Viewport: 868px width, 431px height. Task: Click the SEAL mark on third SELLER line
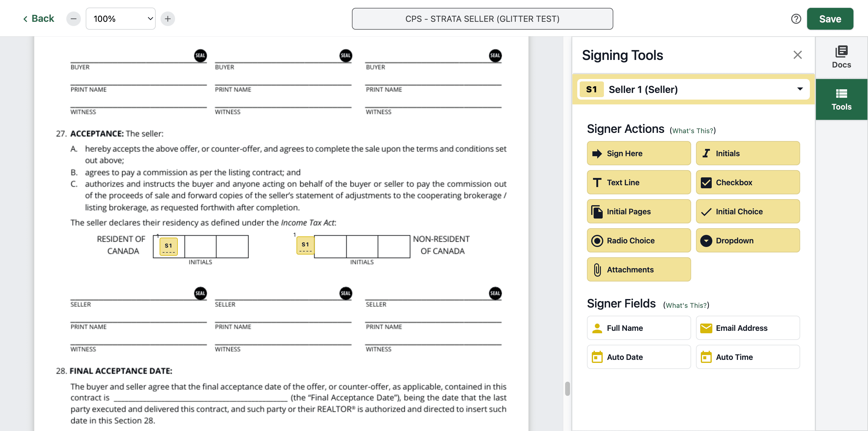495,293
